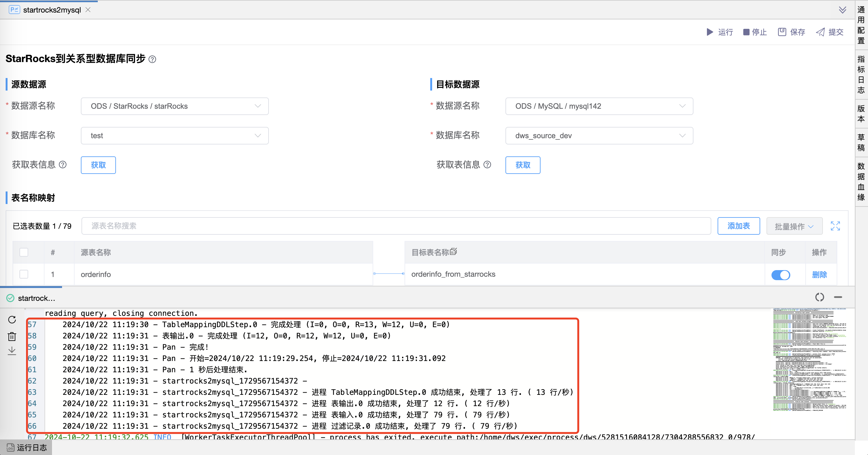This screenshot has width=868, height=455.
Task: Check the orderinfo row checkbox
Action: (24, 274)
